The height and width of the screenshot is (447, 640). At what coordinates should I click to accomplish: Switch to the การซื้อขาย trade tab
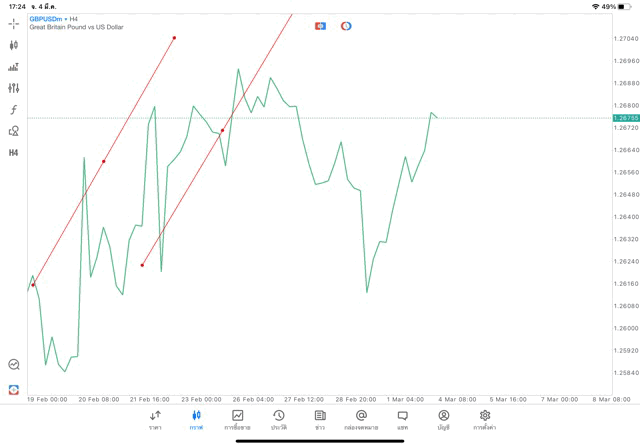click(237, 419)
